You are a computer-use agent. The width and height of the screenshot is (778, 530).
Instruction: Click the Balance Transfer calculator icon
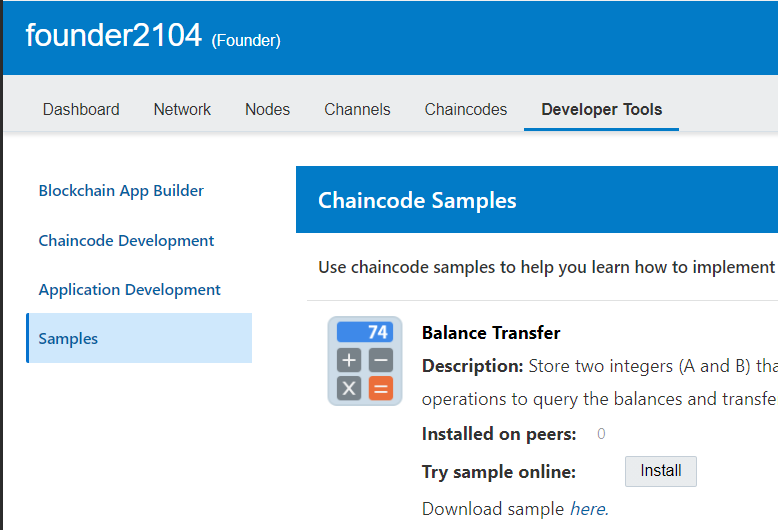pos(365,361)
